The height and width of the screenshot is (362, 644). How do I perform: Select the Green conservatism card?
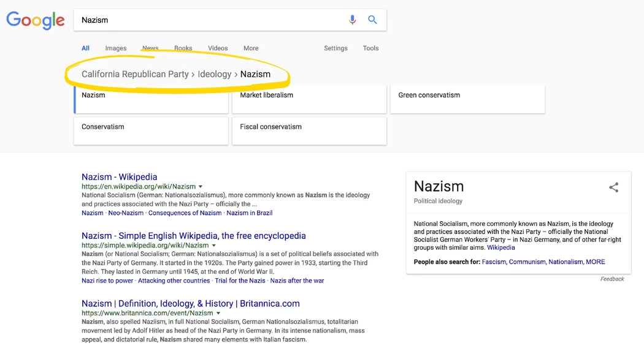468,99
